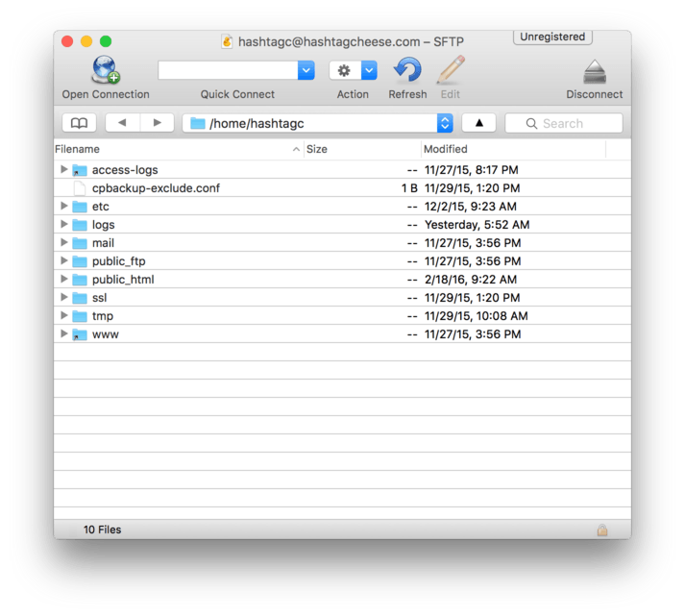Screen dimensions: 685x616
Task: Click the Open Connection globe icon
Action: (106, 69)
